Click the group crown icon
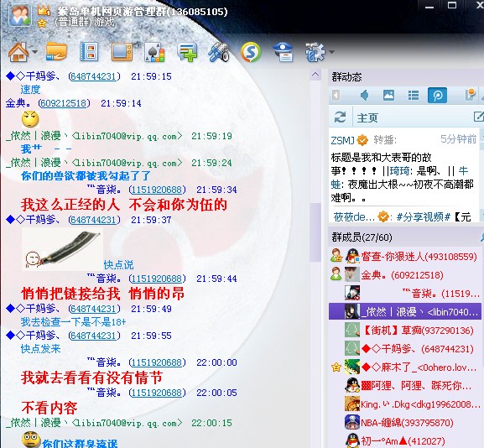 click(44, 11)
